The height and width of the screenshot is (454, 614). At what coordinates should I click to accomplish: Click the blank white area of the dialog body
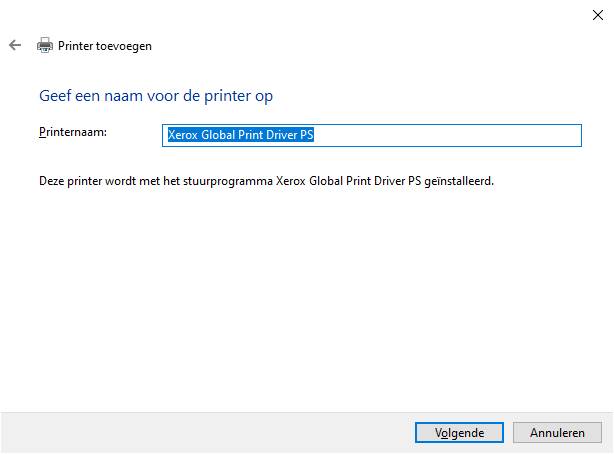pos(305,298)
